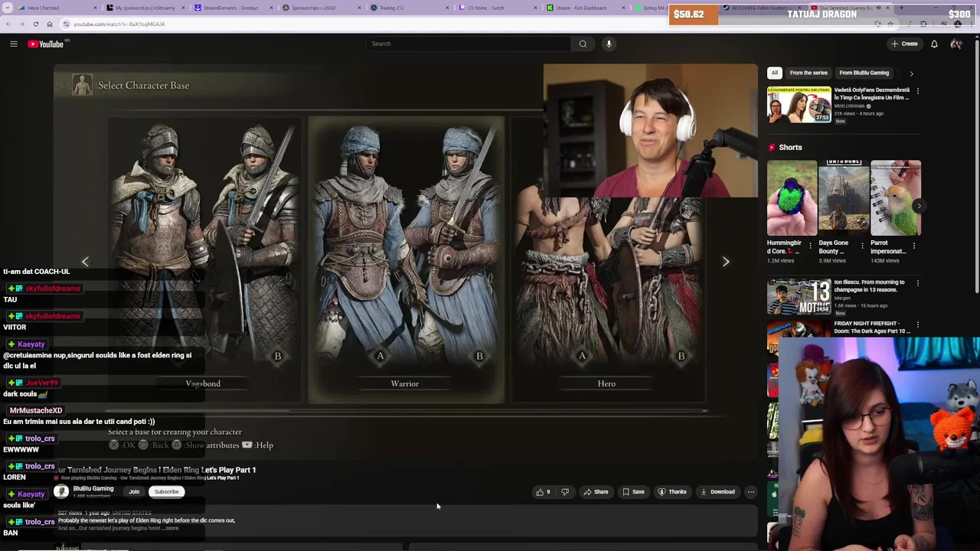Go to the browser home page
980x551 pixels.
(49, 24)
